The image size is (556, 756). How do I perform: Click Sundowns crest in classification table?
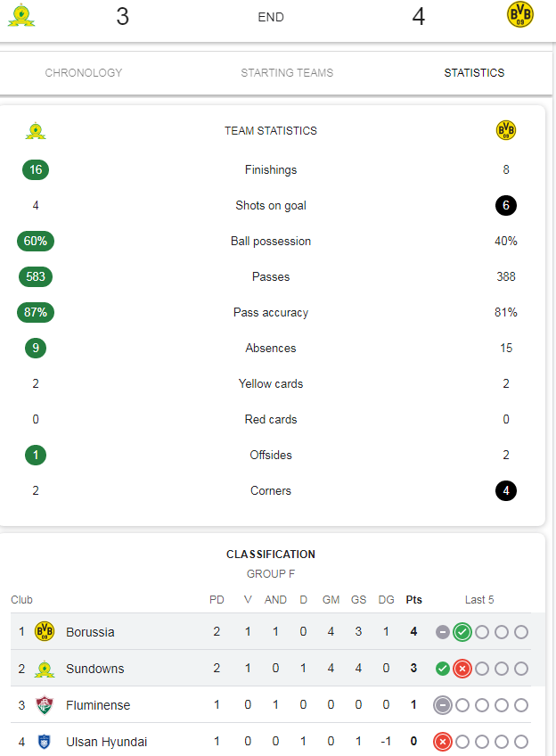[x=45, y=669]
